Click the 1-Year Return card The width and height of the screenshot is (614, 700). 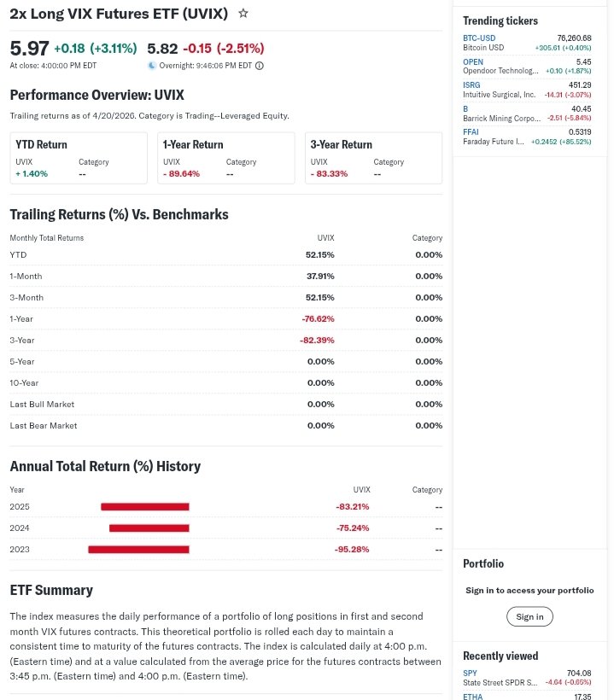click(225, 158)
